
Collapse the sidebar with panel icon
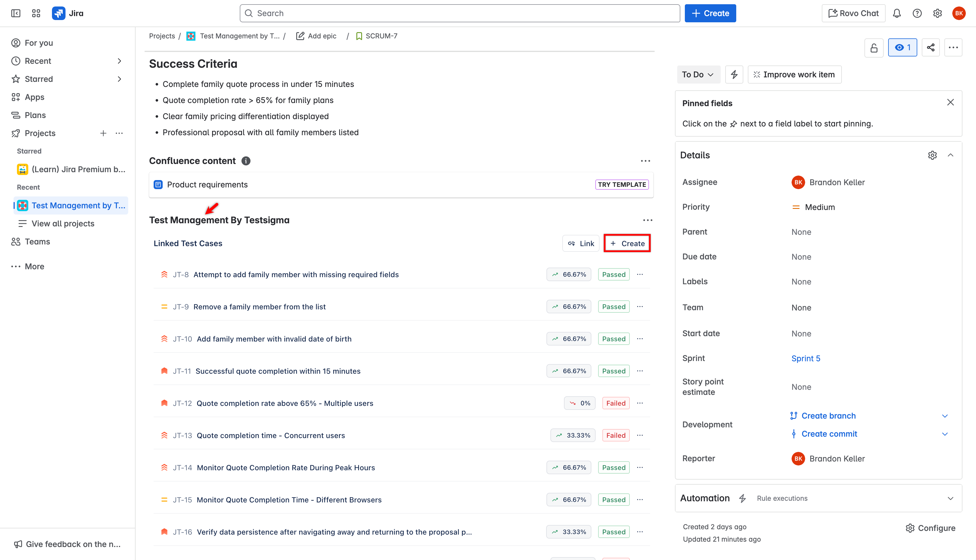[16, 14]
